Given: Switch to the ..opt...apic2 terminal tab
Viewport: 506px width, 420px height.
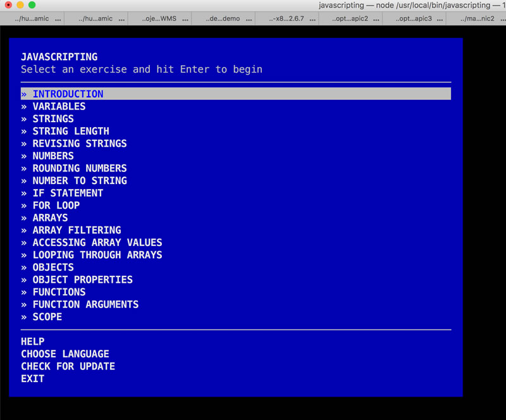Looking at the screenshot, I should pyautogui.click(x=350, y=19).
